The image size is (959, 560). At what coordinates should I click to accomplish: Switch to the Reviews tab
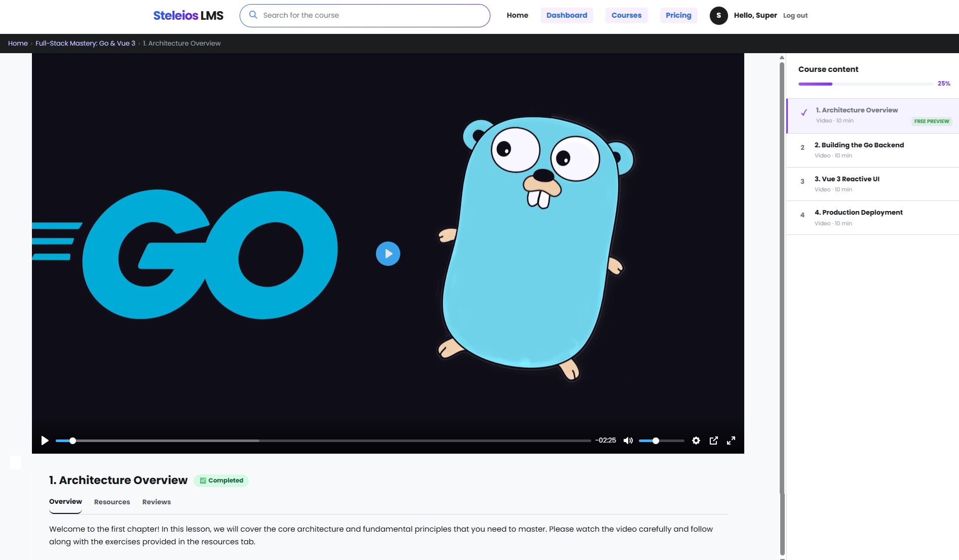coord(157,502)
